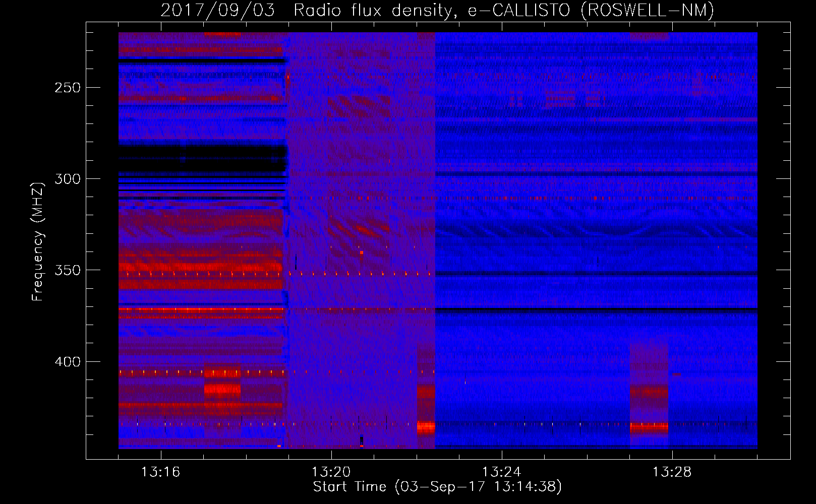The image size is (816, 504).
Task: Click the 300 frequency tick label
Action: [x=68, y=179]
